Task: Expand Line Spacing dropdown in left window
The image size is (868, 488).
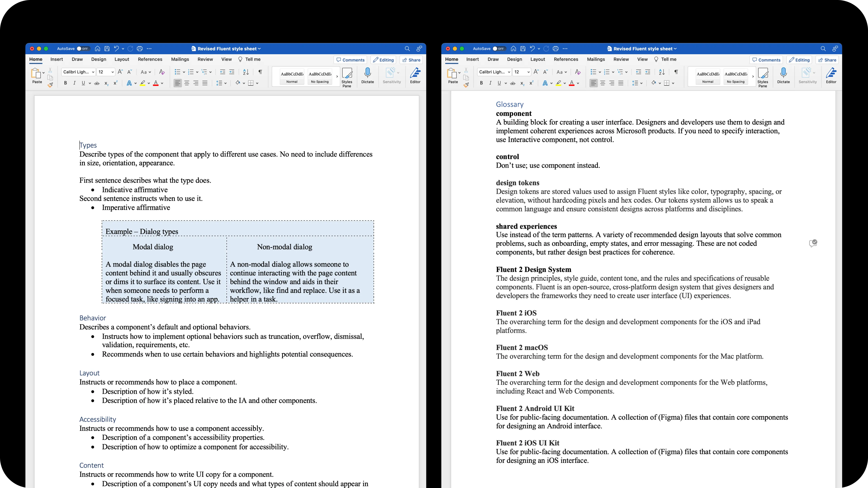Action: point(225,83)
